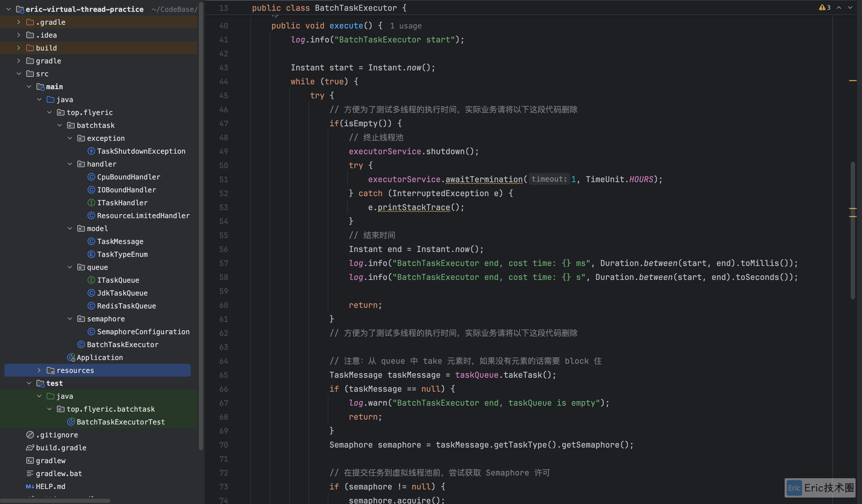
Task: Collapse the eric-virtual-thread-practice project root
Action: (9, 9)
